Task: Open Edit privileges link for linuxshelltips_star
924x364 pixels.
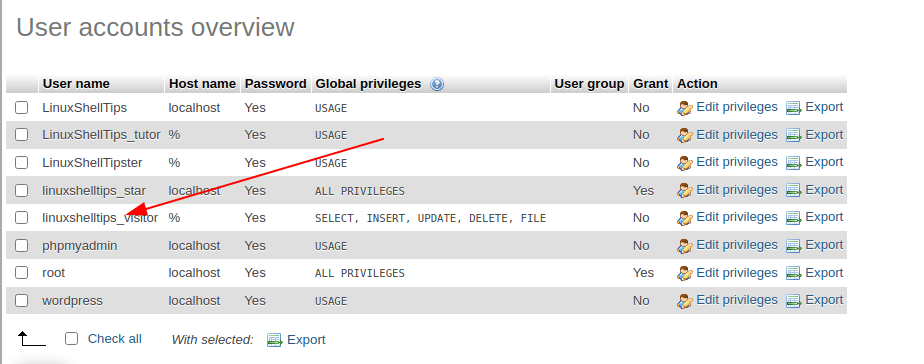Action: [737, 190]
